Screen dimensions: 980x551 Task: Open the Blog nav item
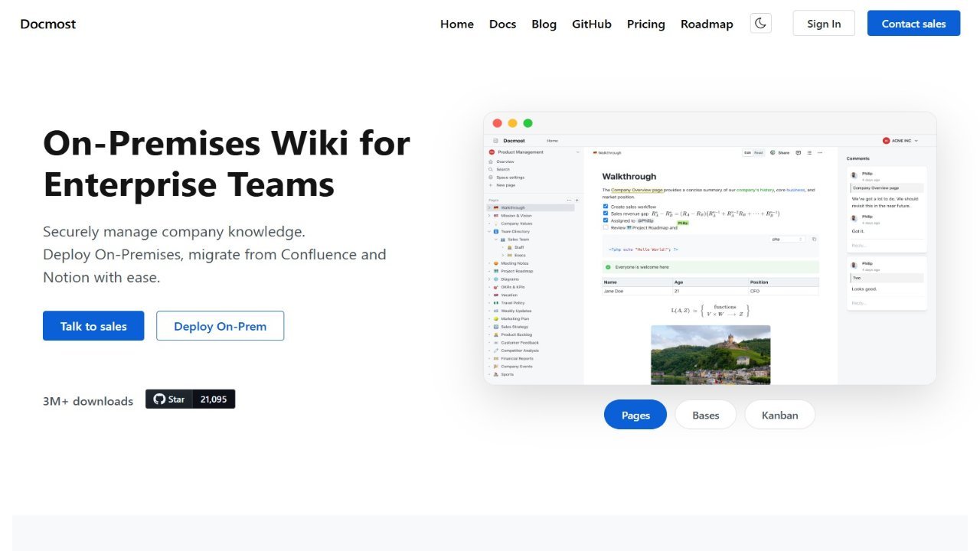click(544, 24)
